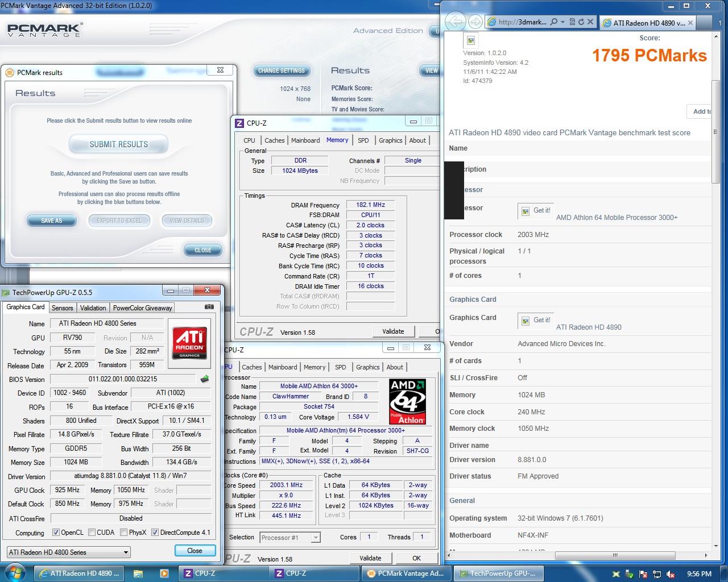Toggle the CUDA checkbox in GPU-Z

pyautogui.click(x=91, y=533)
